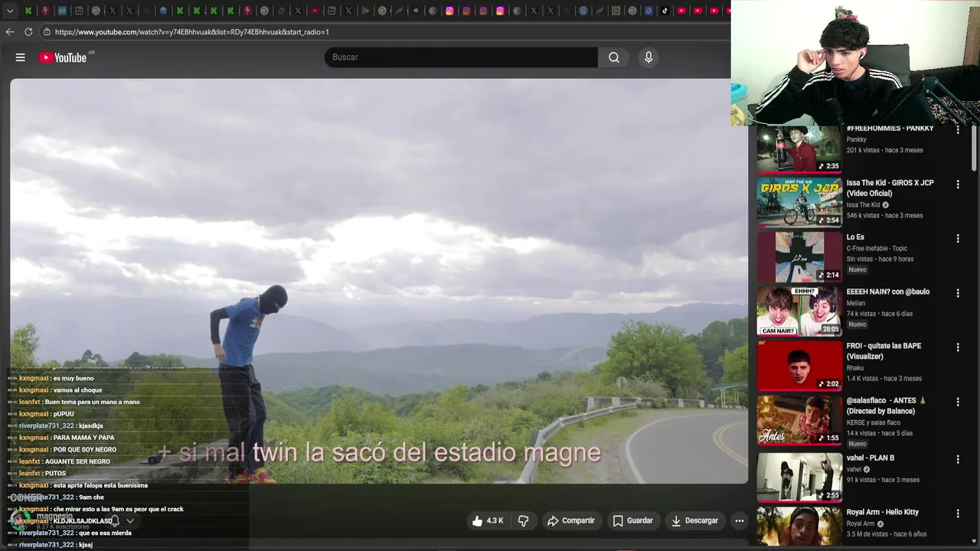The image size is (980, 551).
Task: Open more actions ellipsis below video
Action: 740,520
